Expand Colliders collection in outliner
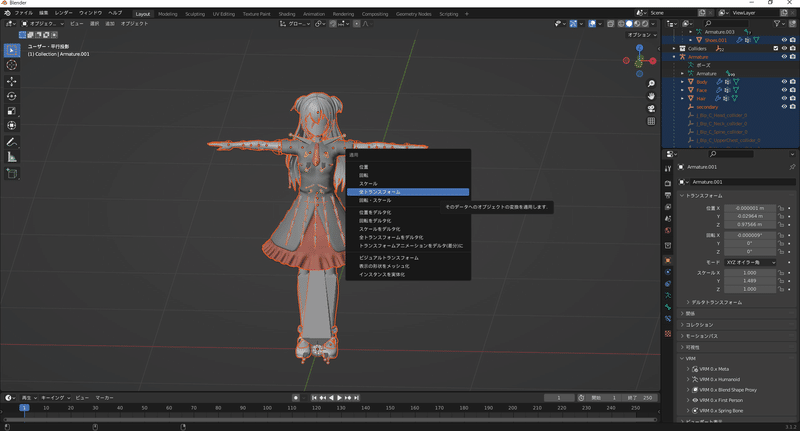Screen dimensions: 800x431 click(x=674, y=48)
